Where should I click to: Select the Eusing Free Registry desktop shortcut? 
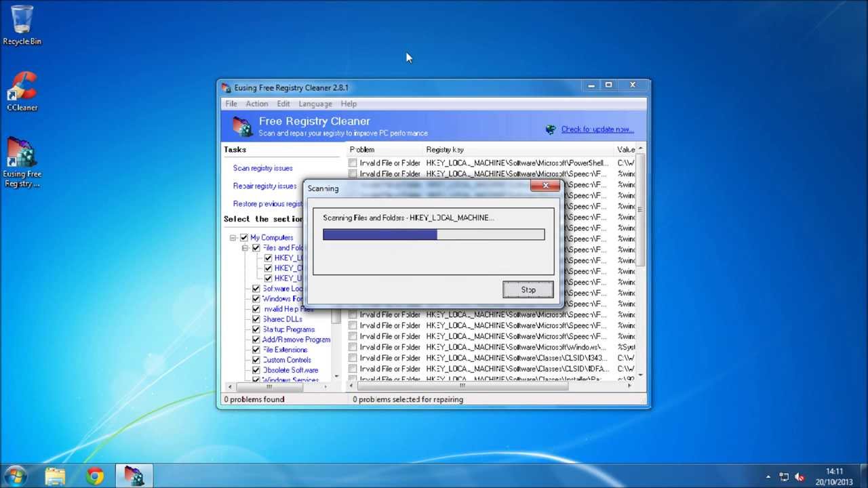22,163
